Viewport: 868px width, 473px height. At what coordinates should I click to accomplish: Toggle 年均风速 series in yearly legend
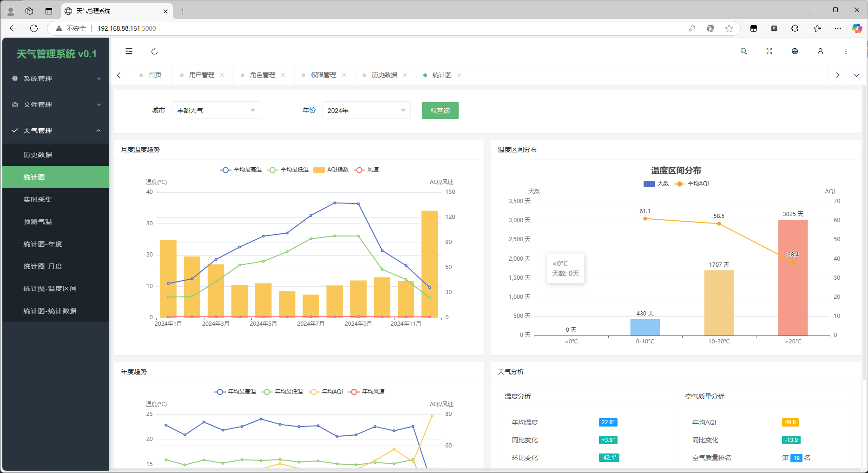click(367, 392)
